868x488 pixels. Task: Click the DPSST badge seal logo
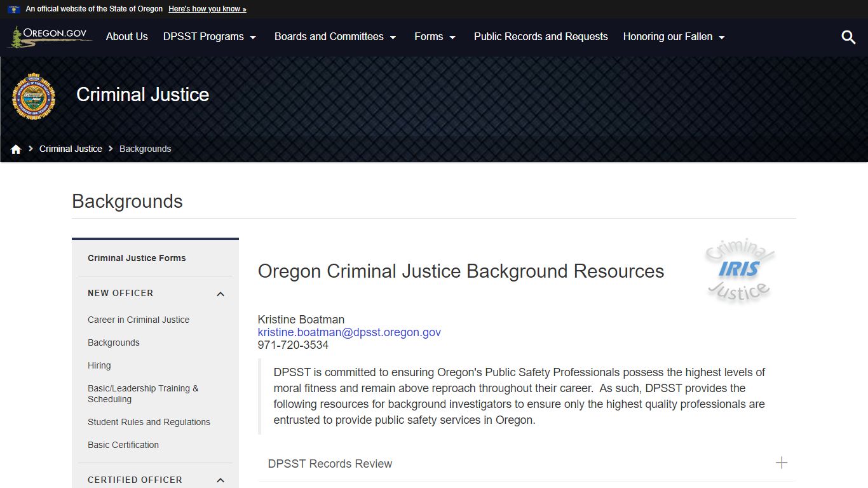tap(34, 97)
